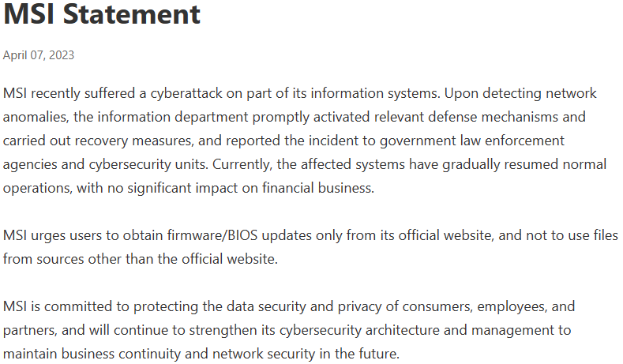Click the phrase 'relevant defense mechanisms'
The width and height of the screenshot is (623, 364).
tap(466, 117)
